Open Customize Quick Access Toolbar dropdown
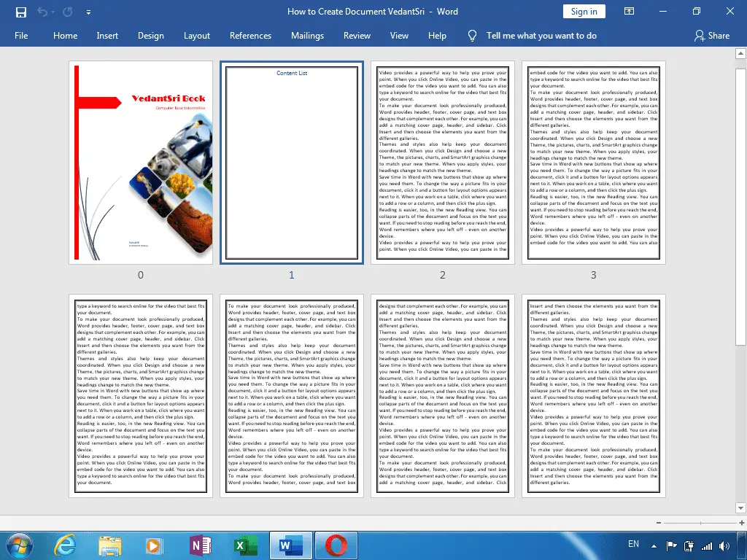The height and width of the screenshot is (560, 747). pos(88,12)
